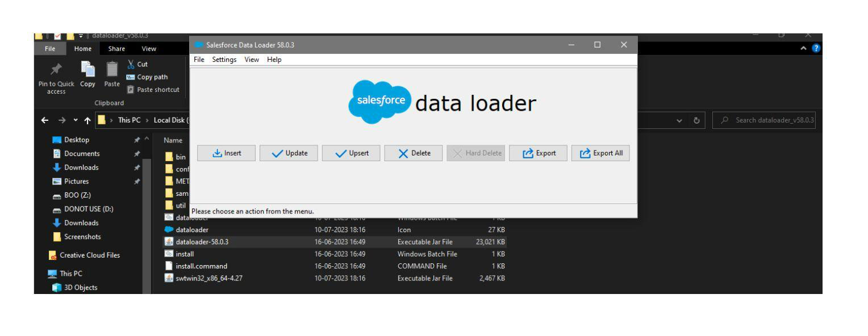Viewport: 868px width, 336px height.
Task: Open the File tab in File Explorer
Action: (x=51, y=49)
